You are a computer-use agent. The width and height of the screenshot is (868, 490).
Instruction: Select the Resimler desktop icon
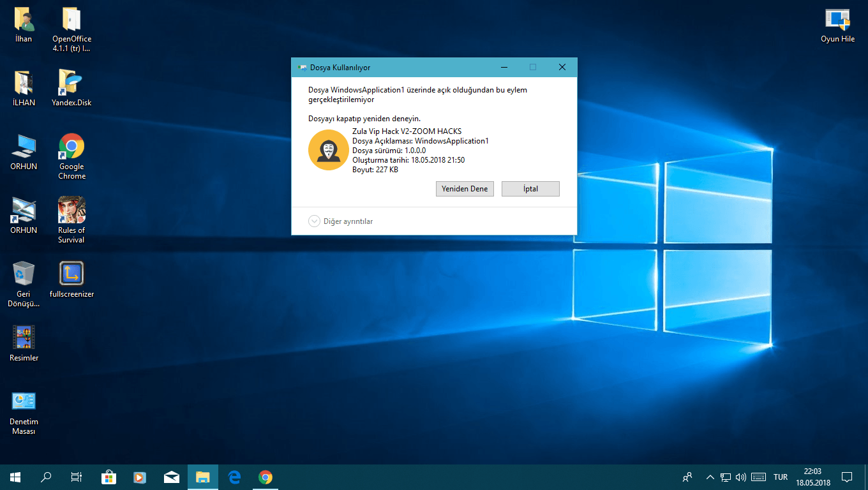(x=24, y=343)
